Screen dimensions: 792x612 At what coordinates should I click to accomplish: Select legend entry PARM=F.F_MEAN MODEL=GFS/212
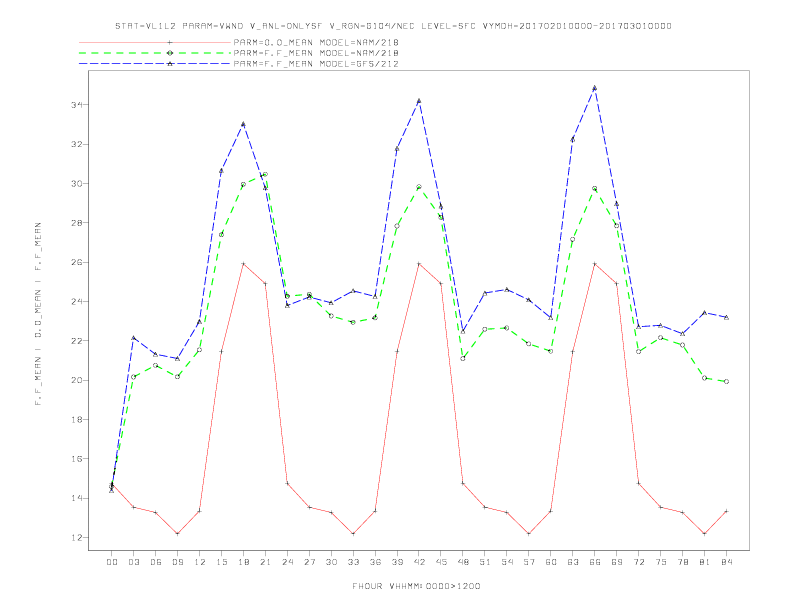coord(316,64)
